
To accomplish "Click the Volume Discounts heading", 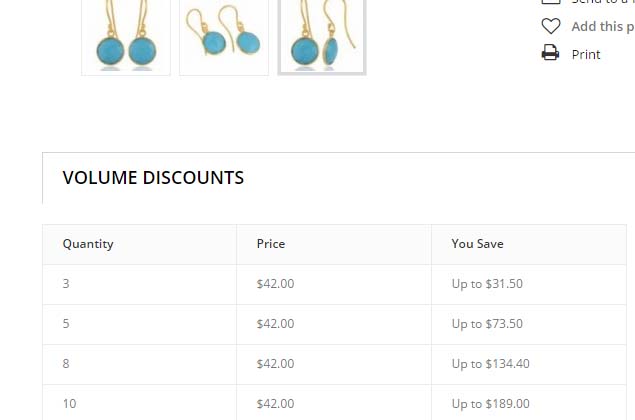I will (153, 178).
